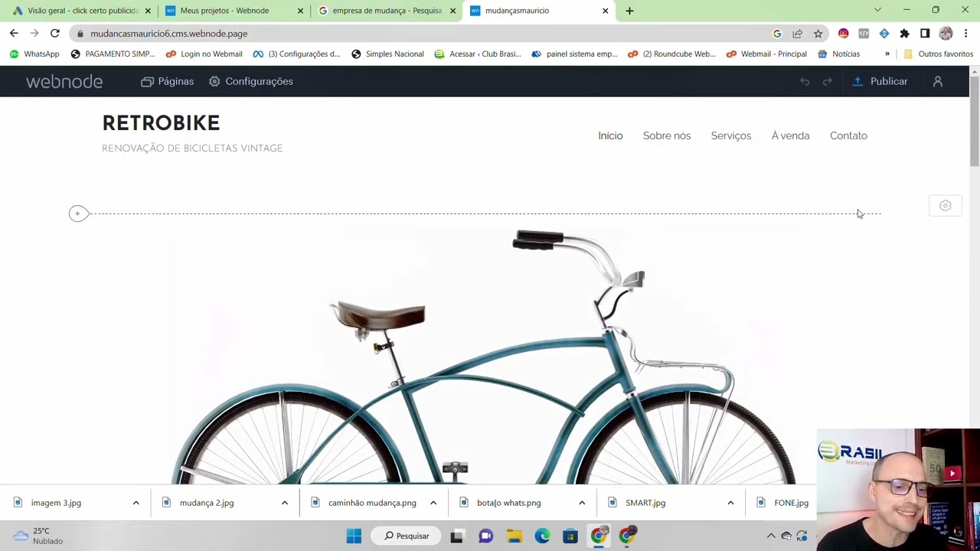The width and height of the screenshot is (980, 551).
Task: Open the À venda nav link
Action: (790, 135)
